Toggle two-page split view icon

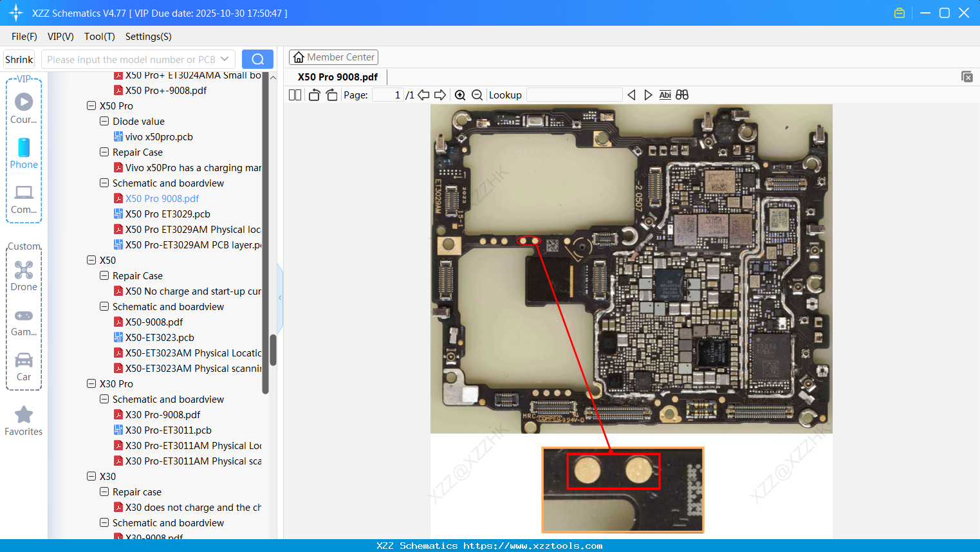pos(295,95)
